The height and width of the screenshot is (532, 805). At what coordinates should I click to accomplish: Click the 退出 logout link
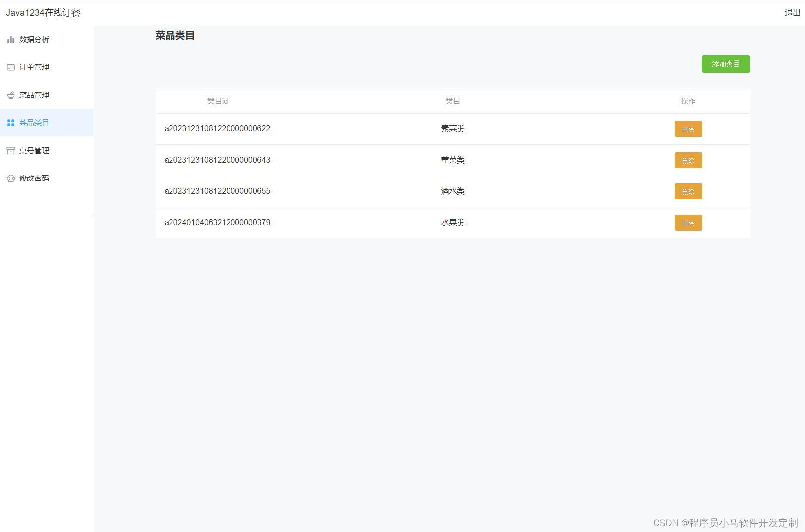tap(791, 13)
